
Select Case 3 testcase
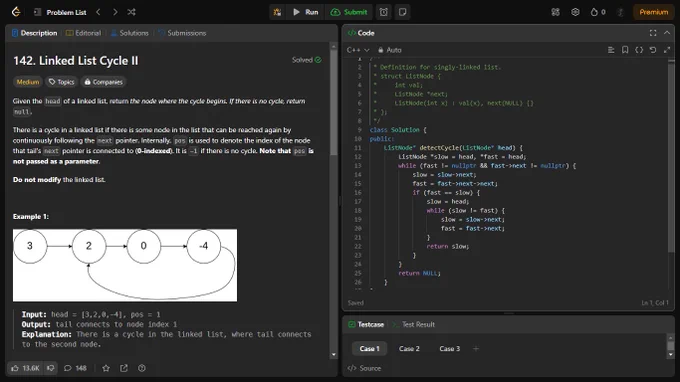tap(449, 349)
